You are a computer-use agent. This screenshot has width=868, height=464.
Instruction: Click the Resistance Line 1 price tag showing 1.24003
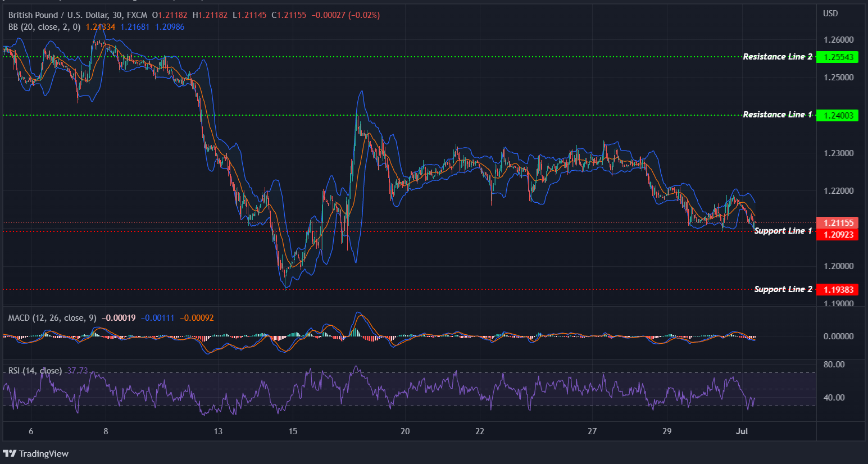tap(838, 115)
